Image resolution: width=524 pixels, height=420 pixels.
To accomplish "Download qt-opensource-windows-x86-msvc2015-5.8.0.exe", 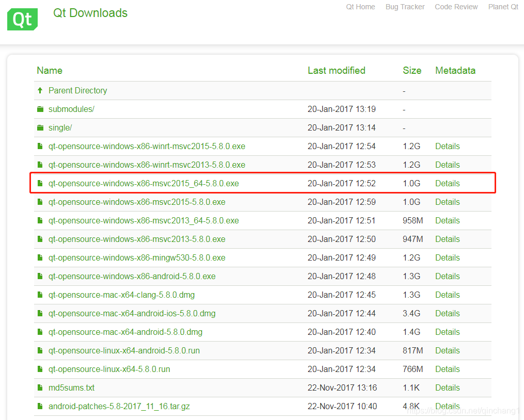I will click(137, 202).
